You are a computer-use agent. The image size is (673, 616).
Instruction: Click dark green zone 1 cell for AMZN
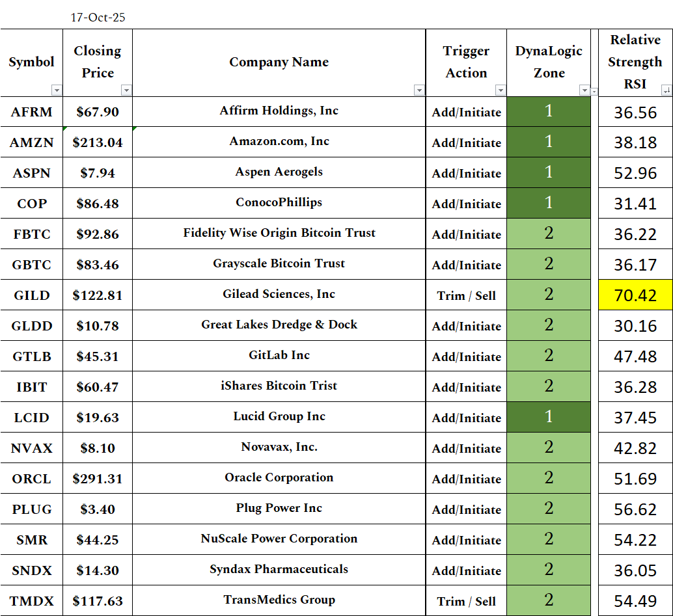(549, 142)
